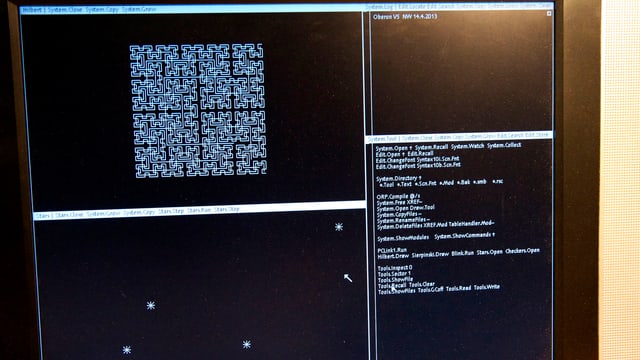The width and height of the screenshot is (640, 360).
Task: Activate the Hilbert.Draw command
Action: [x=393, y=256]
